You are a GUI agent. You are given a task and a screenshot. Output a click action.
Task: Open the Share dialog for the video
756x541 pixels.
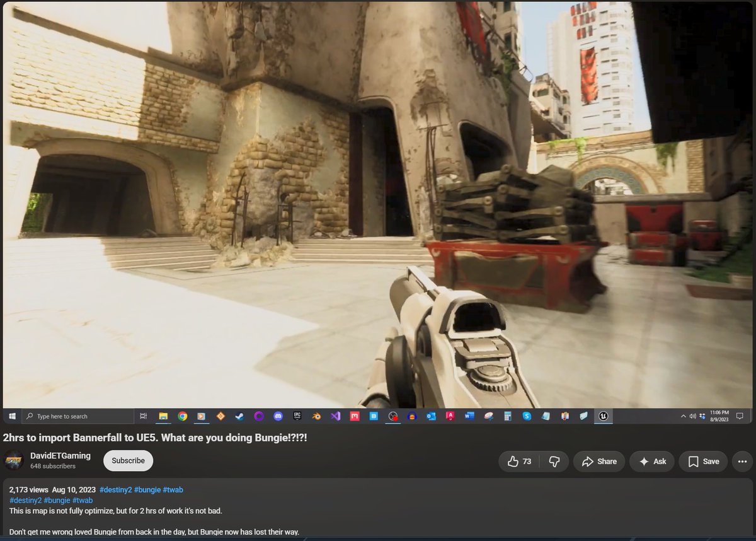[599, 462]
